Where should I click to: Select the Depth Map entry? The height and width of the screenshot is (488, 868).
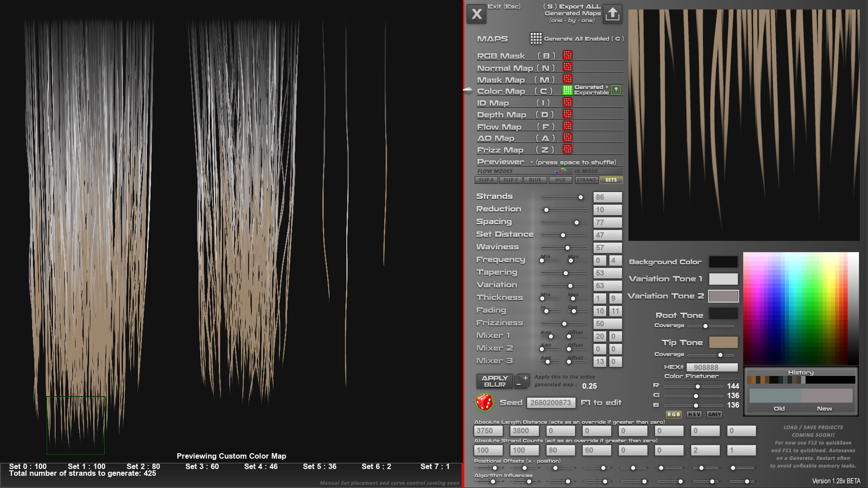pos(515,115)
